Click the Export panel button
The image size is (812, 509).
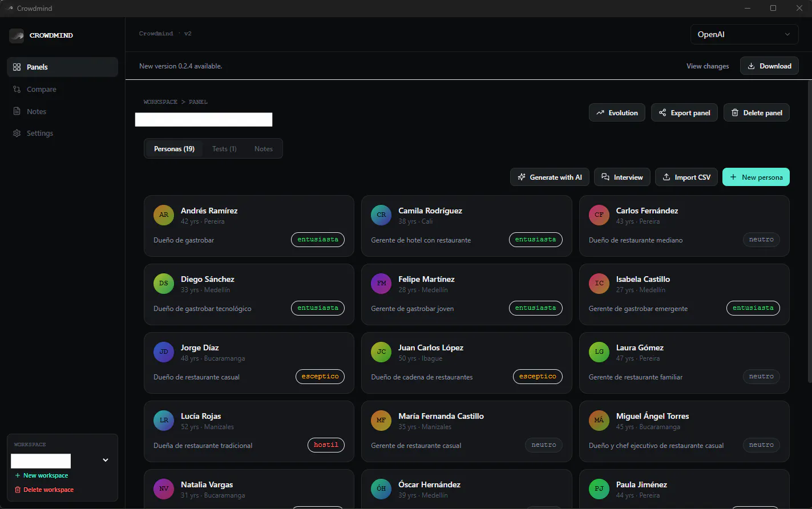click(x=684, y=113)
